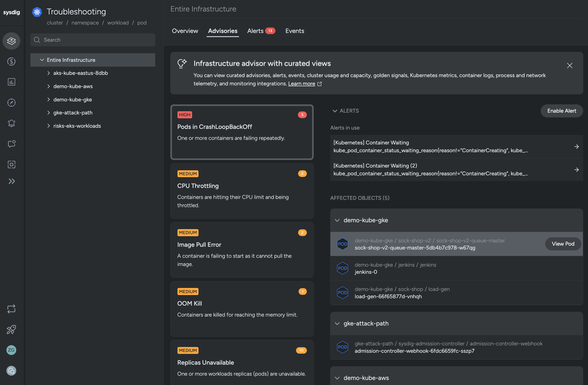Select jenkins-0 pod row
The height and width of the screenshot is (385, 588).
click(x=457, y=268)
